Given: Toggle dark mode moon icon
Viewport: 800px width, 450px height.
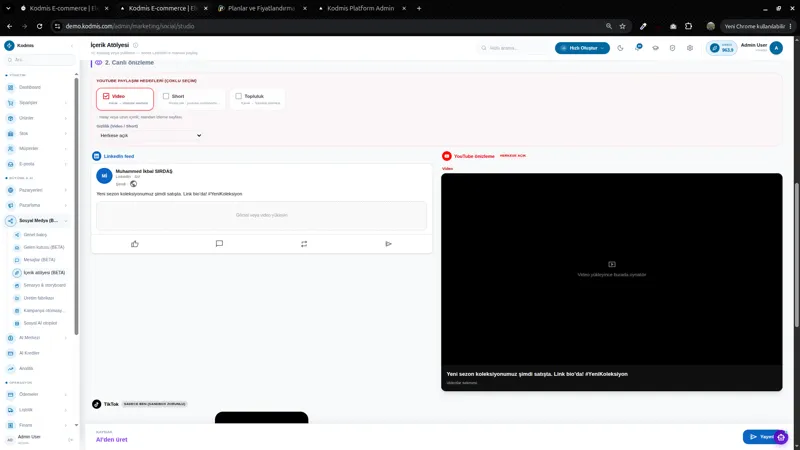Looking at the screenshot, I should tap(620, 48).
